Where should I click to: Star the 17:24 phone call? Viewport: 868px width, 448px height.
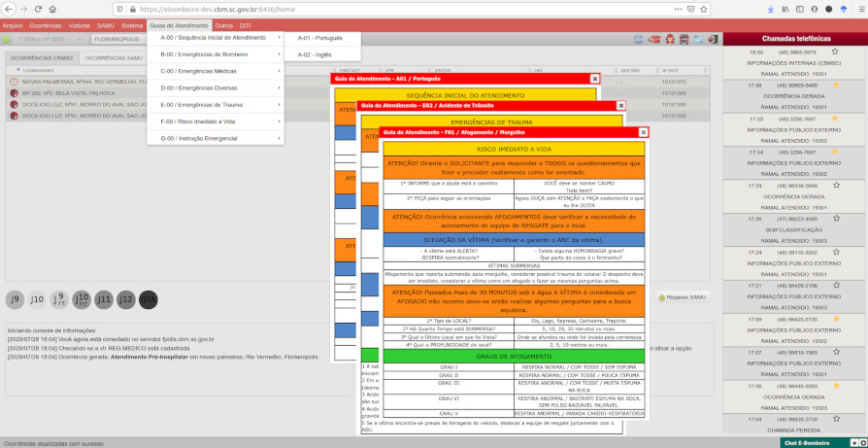(836, 252)
